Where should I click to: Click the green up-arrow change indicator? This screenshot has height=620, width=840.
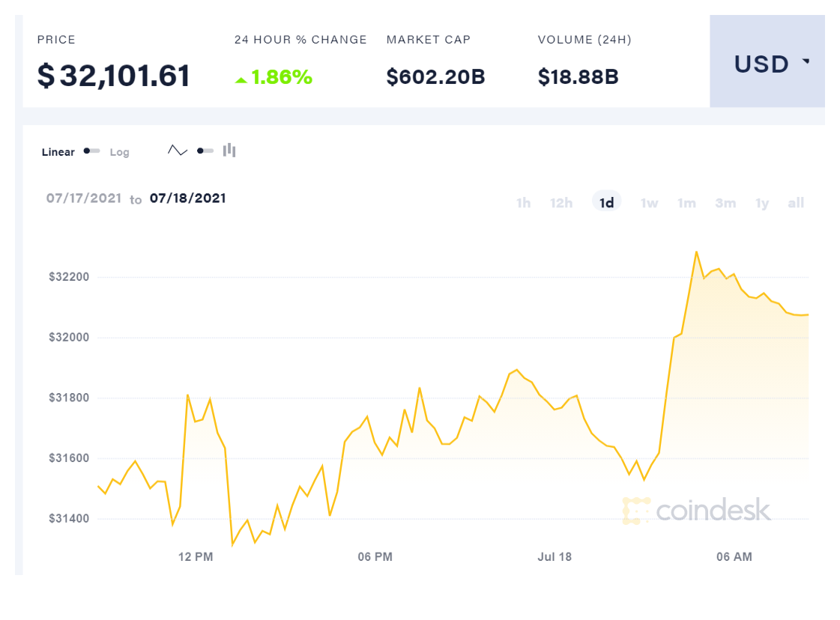[x=241, y=79]
